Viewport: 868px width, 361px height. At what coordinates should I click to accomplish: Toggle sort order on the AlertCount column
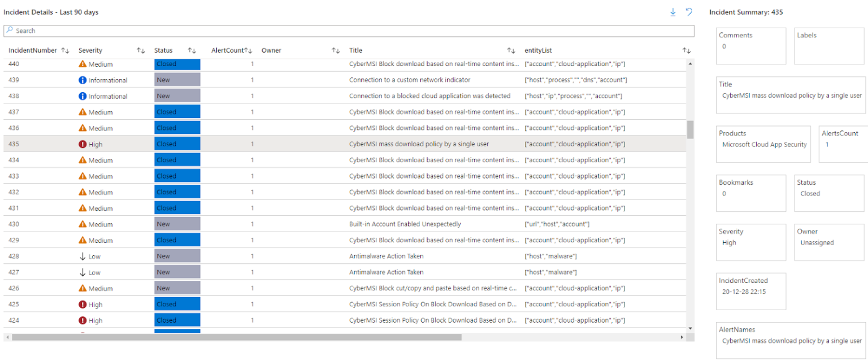249,50
